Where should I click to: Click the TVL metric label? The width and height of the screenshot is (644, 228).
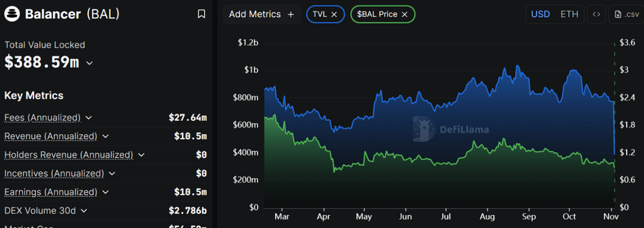pyautogui.click(x=319, y=14)
